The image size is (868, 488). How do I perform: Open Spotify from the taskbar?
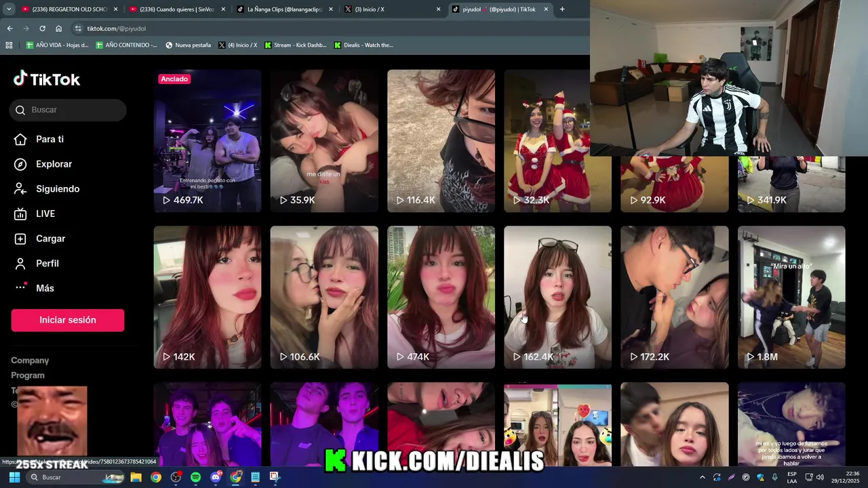point(195,477)
